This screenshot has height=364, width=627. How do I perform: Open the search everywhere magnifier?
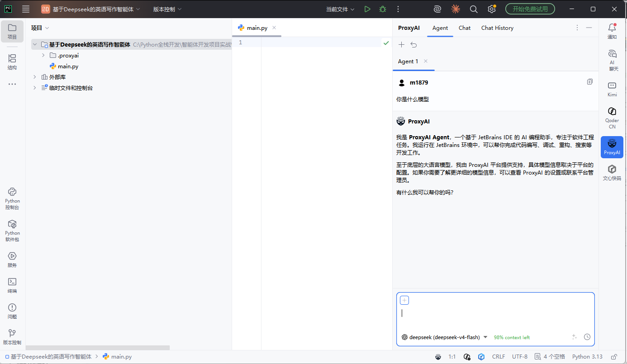[x=474, y=9]
